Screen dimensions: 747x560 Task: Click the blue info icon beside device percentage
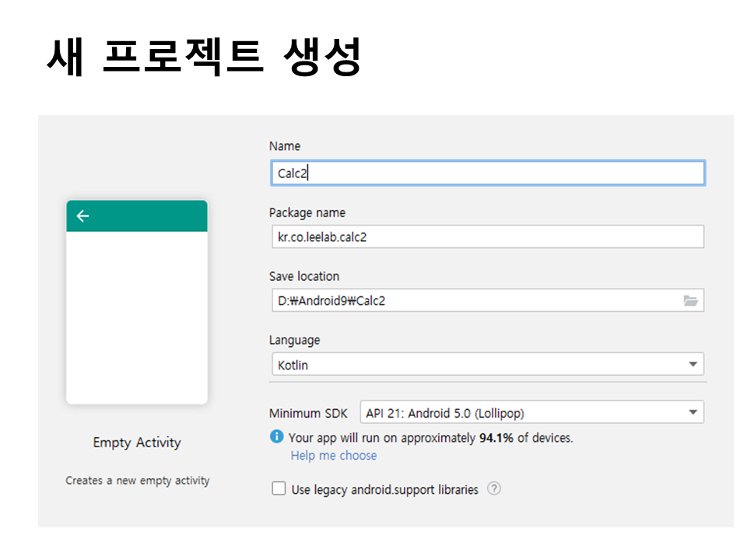click(x=277, y=437)
